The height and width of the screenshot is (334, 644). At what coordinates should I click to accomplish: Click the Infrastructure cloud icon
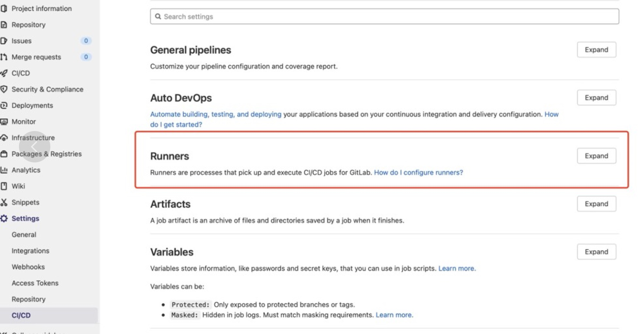4,138
